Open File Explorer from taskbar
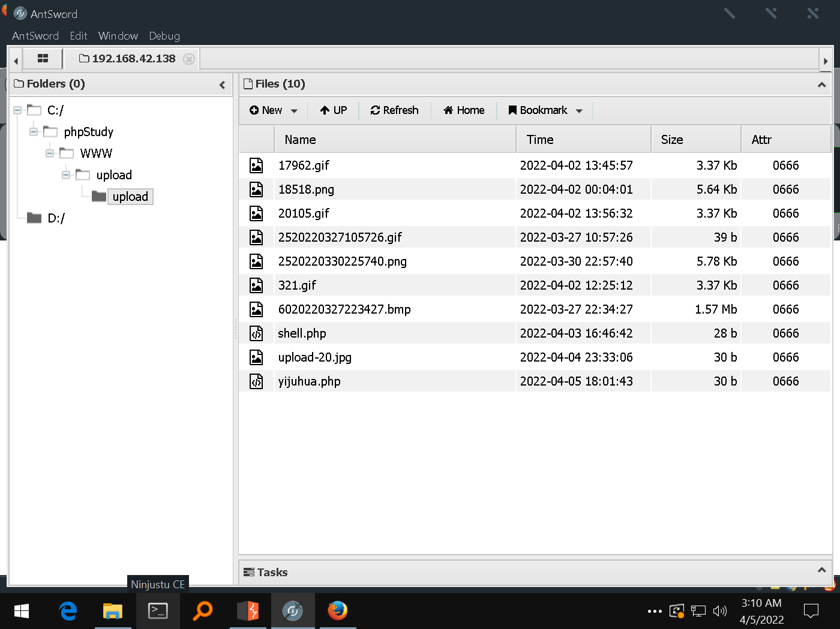Image resolution: width=840 pixels, height=629 pixels. coord(112,611)
